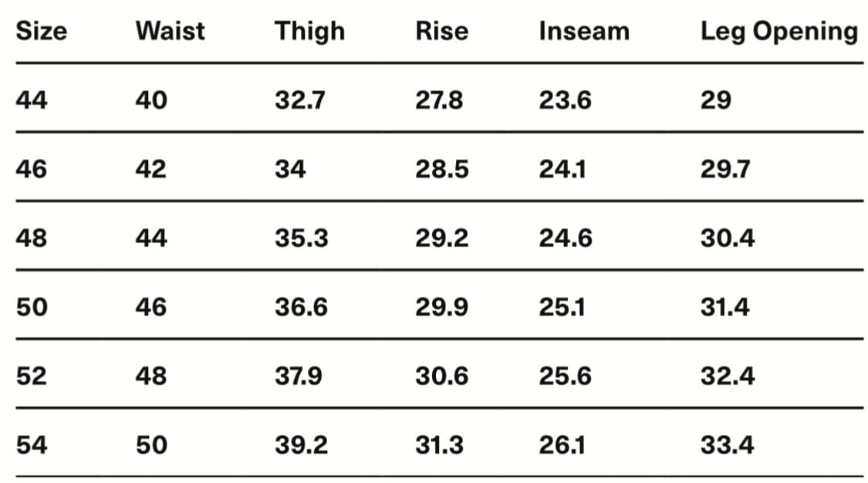Click rise value 28.5

442,169
